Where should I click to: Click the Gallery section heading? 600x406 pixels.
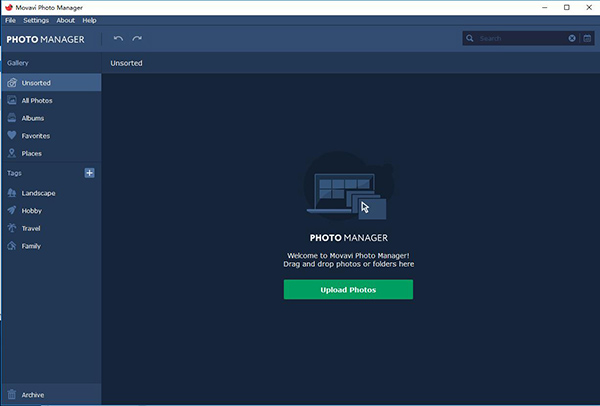[18, 63]
